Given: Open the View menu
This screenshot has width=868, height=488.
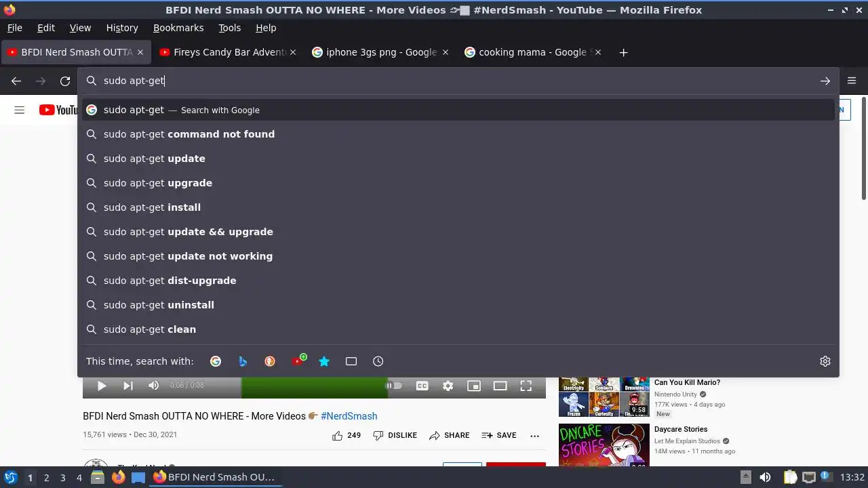Looking at the screenshot, I should pos(80,28).
